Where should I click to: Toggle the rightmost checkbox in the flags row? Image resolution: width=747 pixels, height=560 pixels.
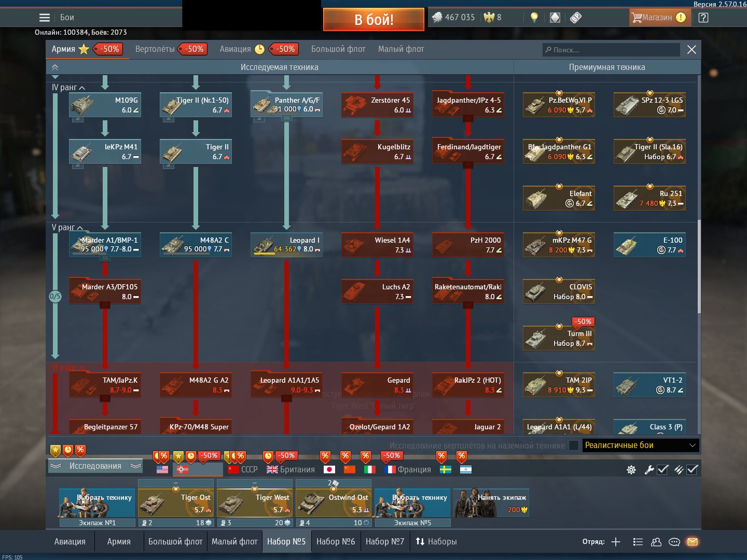693,470
